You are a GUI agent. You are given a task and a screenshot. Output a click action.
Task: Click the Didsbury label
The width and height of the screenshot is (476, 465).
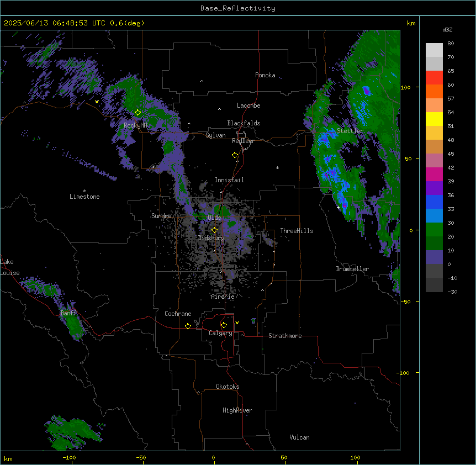[x=211, y=238]
